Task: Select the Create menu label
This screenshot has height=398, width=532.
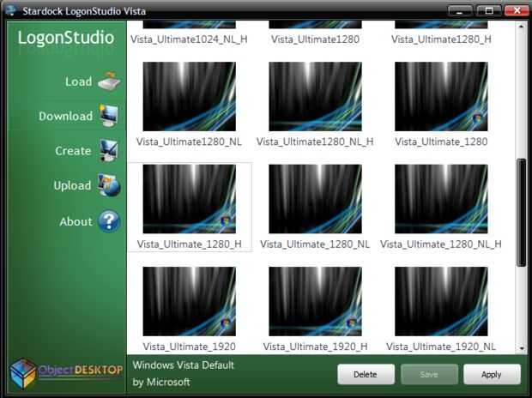Action: point(73,151)
